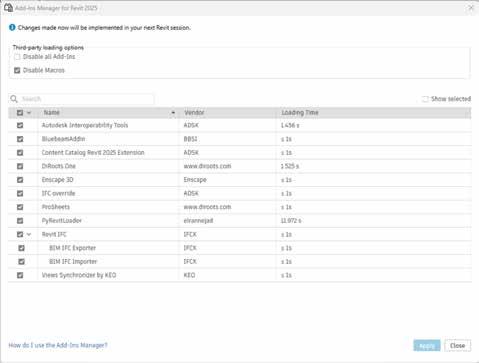
Task: Click the Name column sort arrow
Action: (x=173, y=113)
